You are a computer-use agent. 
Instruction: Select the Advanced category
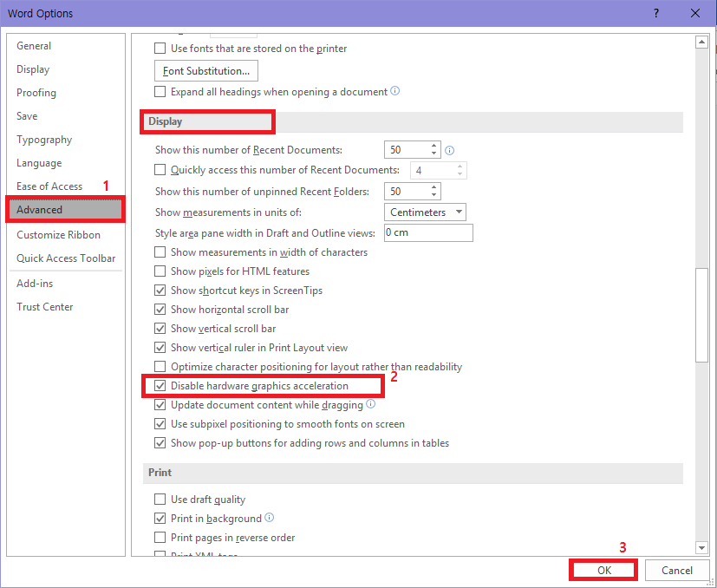pyautogui.click(x=65, y=210)
